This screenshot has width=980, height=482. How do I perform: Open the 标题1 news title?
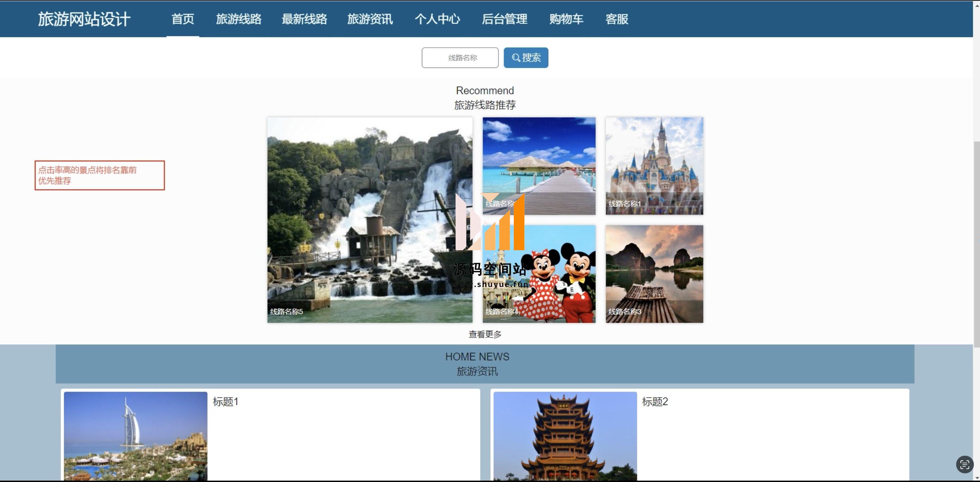coord(225,402)
